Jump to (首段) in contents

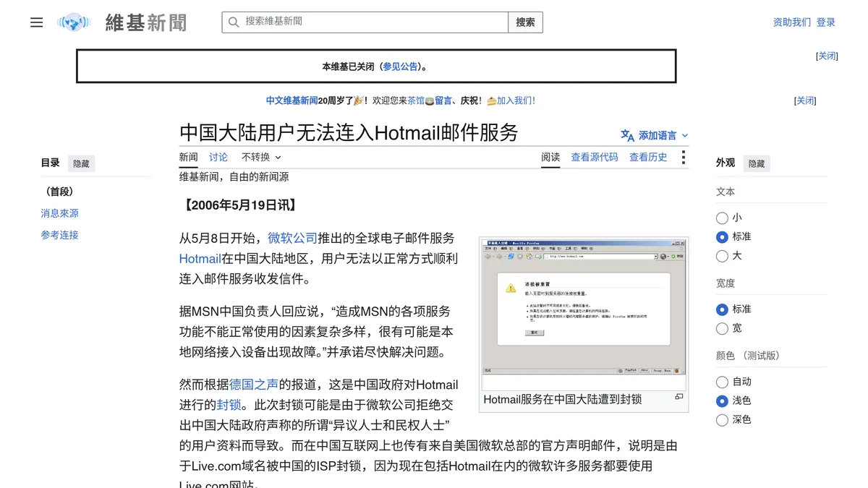[x=59, y=192]
